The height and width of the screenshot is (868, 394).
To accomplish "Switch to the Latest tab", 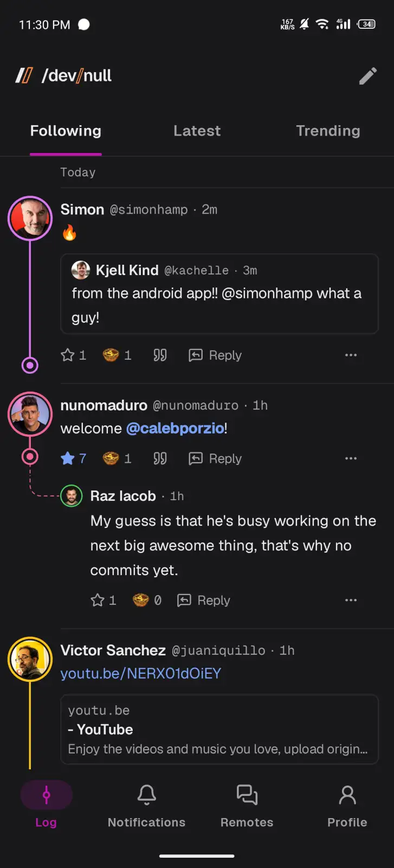I will tap(197, 131).
